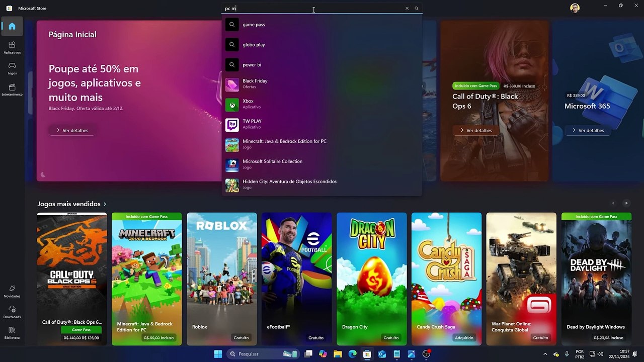Click the taskbar Pesquisar search box

[x=263, y=354]
